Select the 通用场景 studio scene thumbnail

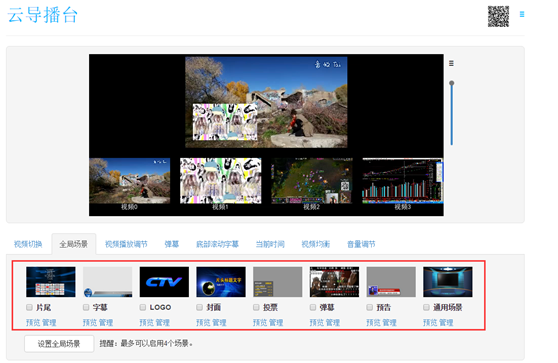448,282
